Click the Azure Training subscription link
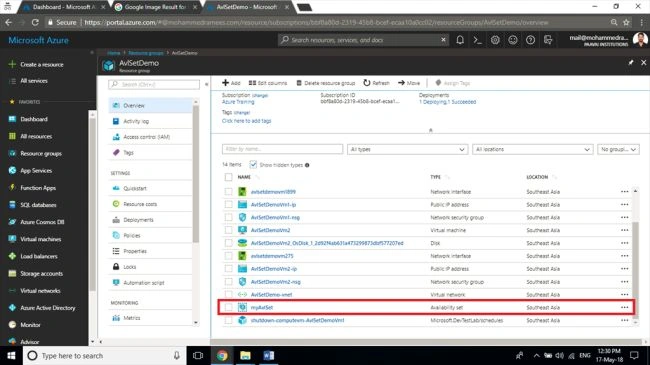The height and width of the screenshot is (365, 650). tap(238, 102)
